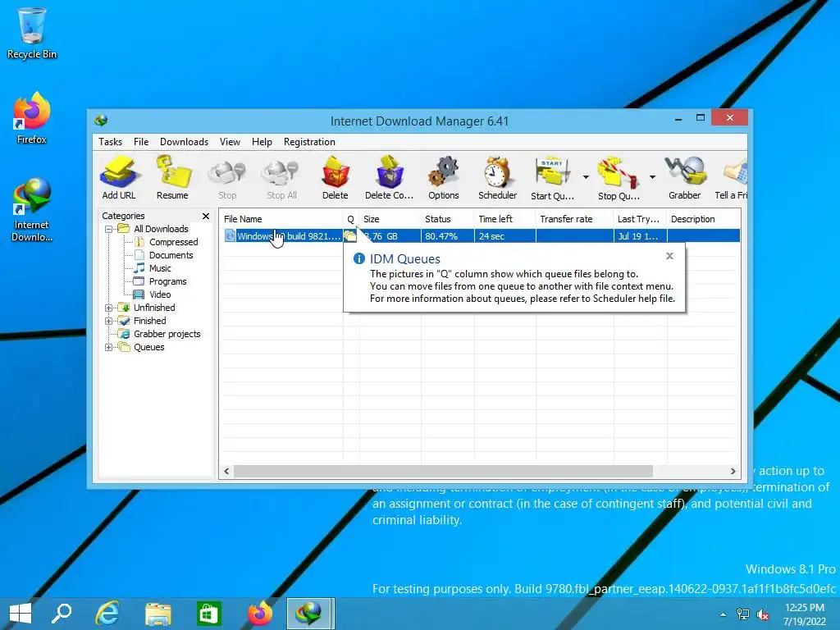Launch Internet Explorer from the taskbar
This screenshot has width=840, height=630.
[107, 614]
